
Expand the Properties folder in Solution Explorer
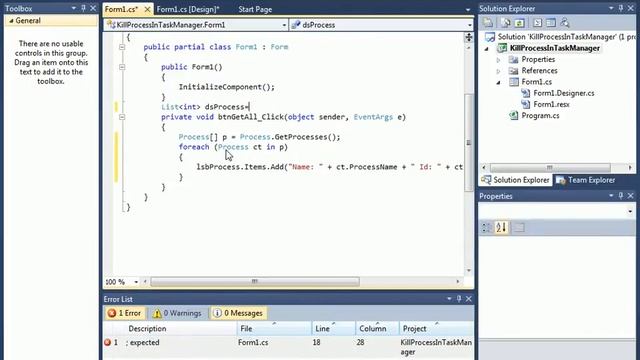click(498, 60)
